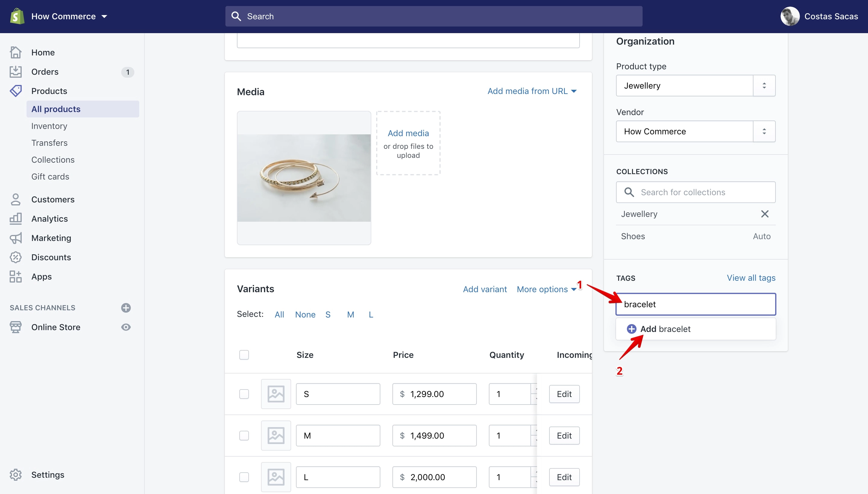This screenshot has height=494, width=868.
Task: Click Shoes collection row
Action: click(696, 236)
